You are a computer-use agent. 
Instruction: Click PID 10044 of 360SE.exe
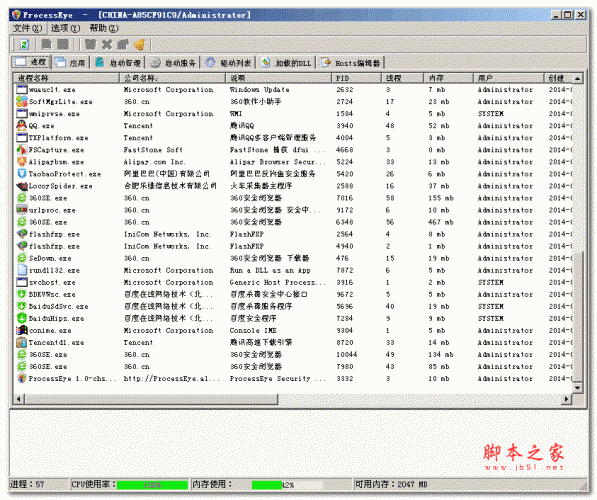click(346, 355)
